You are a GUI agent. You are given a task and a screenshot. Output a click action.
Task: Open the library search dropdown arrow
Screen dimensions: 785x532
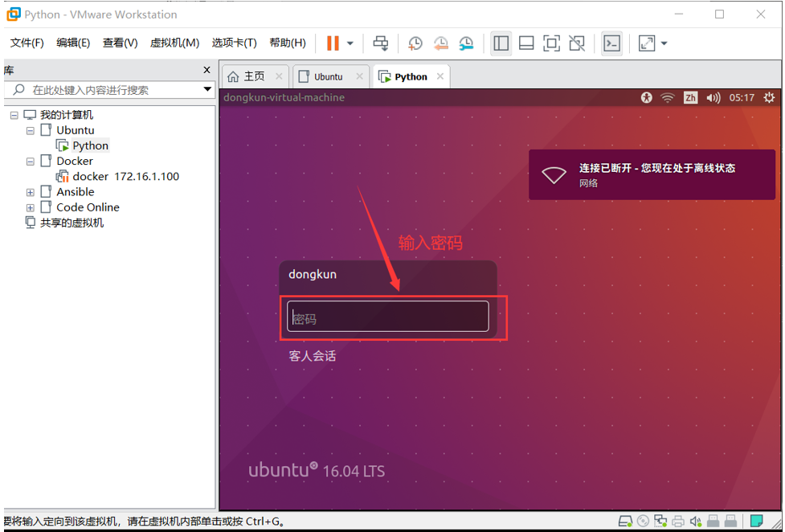tap(206, 89)
